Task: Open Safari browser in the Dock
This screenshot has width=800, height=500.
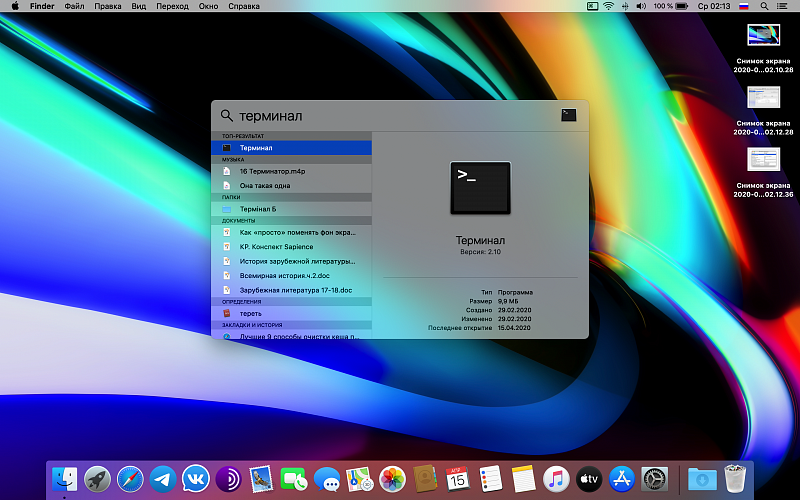Action: (130, 479)
